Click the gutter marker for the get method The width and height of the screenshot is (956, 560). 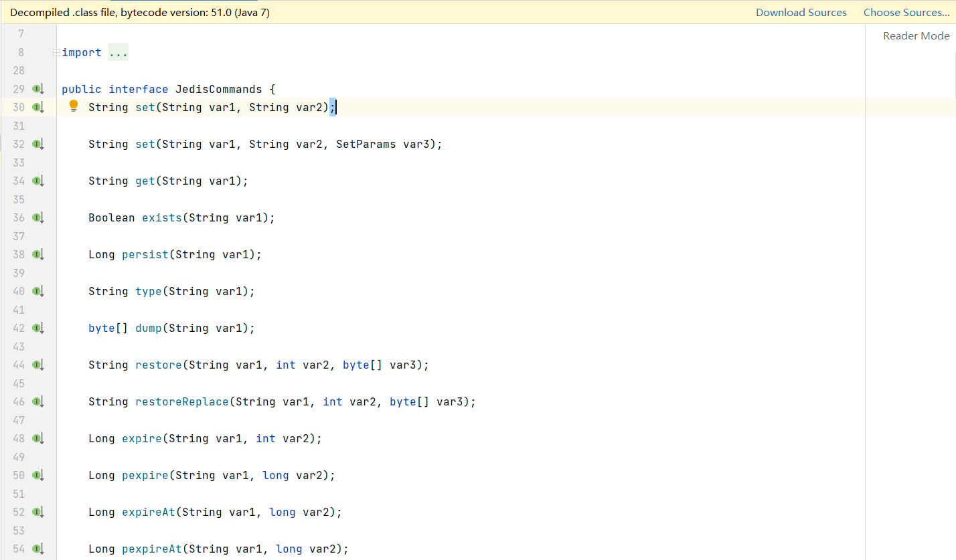(37, 181)
